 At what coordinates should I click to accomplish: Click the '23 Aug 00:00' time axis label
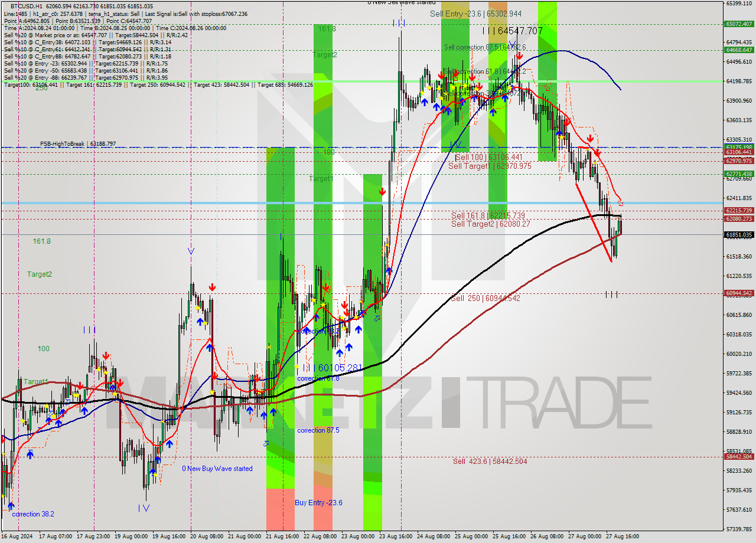click(358, 537)
